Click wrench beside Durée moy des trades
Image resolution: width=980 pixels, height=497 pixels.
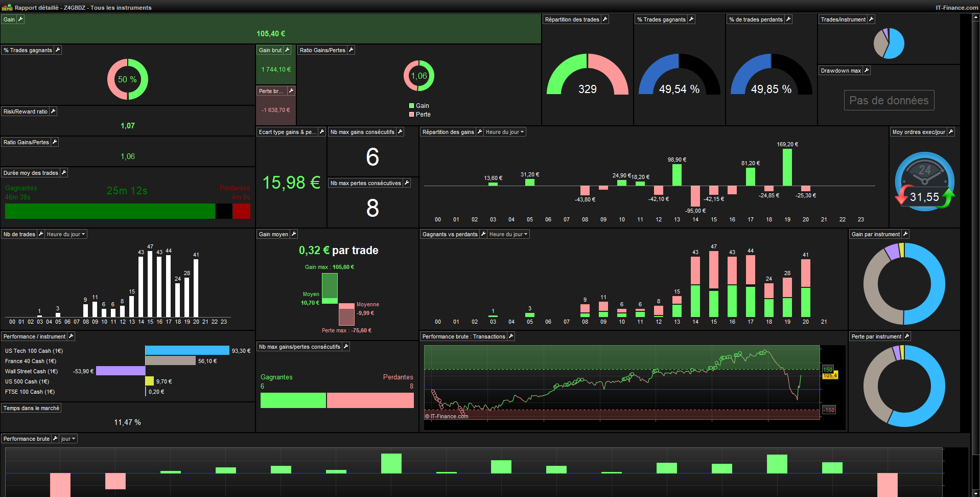[64, 173]
